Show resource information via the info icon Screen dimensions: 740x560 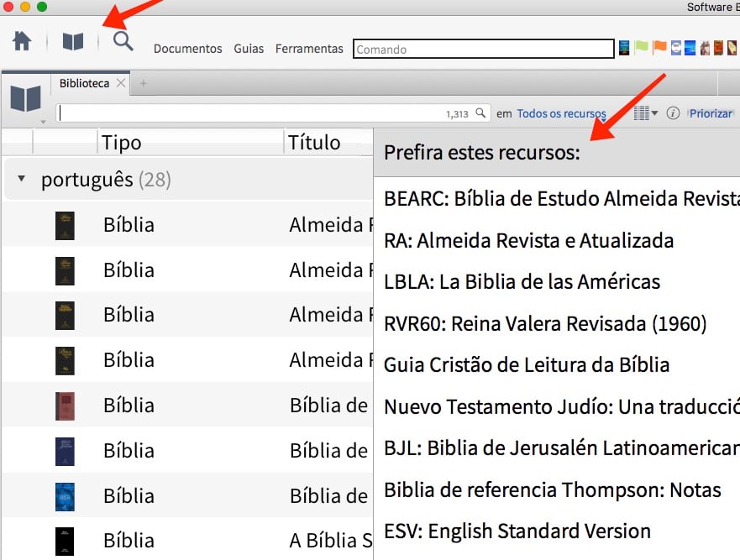pyautogui.click(x=673, y=113)
